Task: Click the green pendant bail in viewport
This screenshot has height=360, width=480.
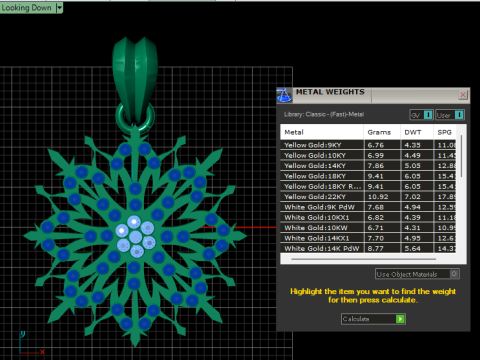Action: point(135,78)
